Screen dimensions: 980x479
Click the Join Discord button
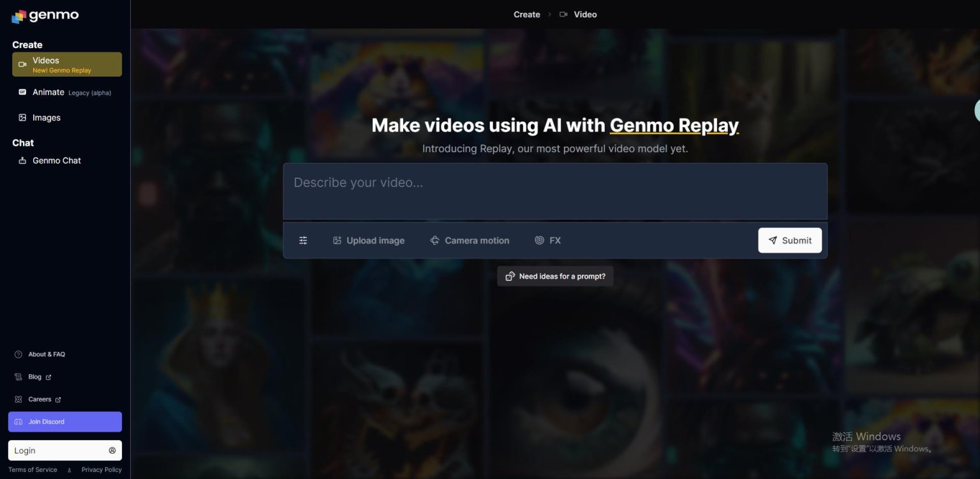pos(64,422)
